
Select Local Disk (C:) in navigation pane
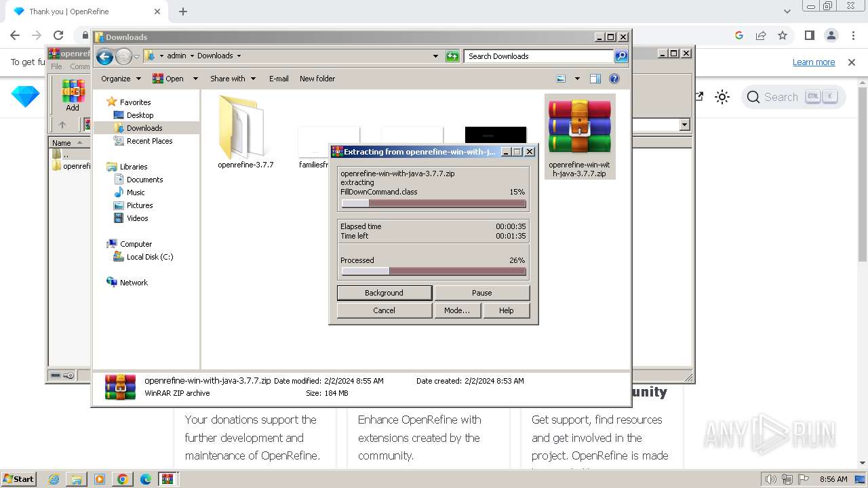149,257
